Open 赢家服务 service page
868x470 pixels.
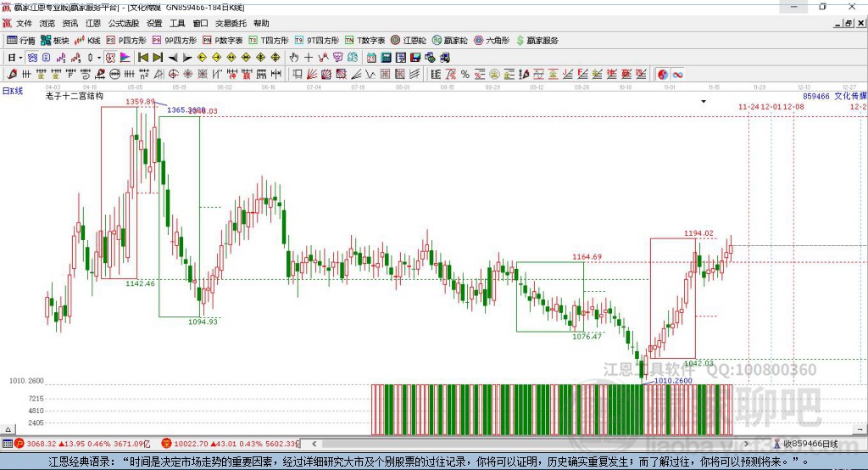click(537, 41)
